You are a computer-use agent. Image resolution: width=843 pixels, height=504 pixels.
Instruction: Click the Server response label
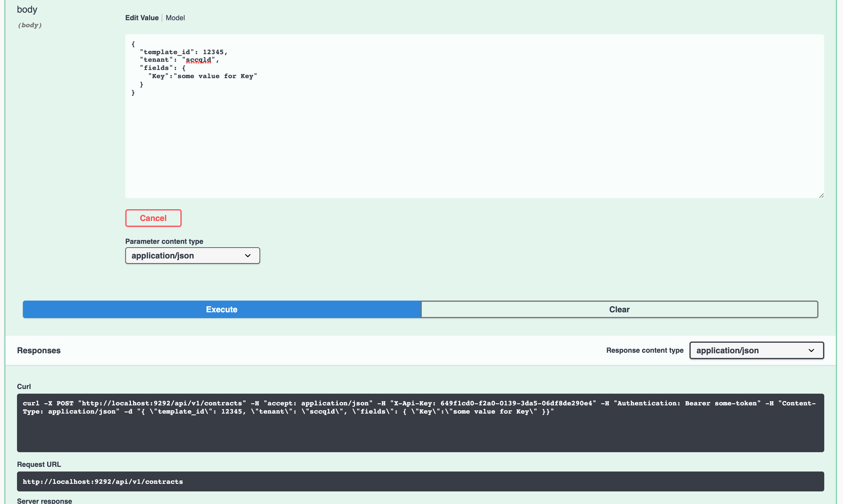click(45, 500)
